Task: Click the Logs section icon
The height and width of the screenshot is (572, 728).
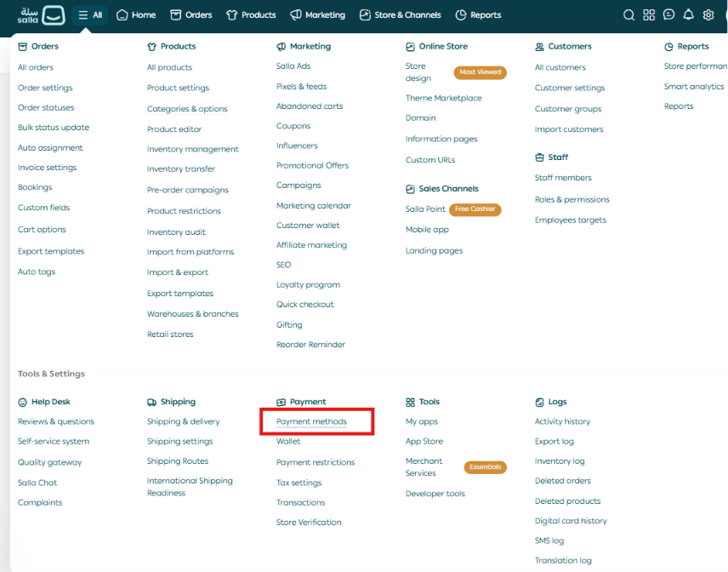Action: click(x=539, y=402)
